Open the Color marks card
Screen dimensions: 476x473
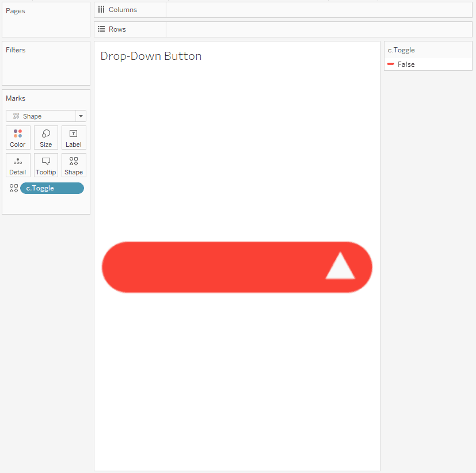coord(18,138)
